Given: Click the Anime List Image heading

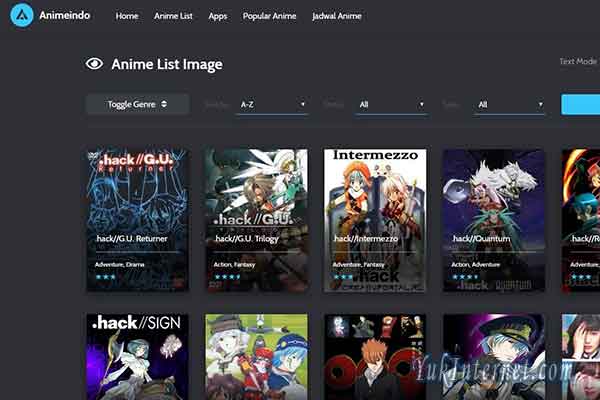Looking at the screenshot, I should pyautogui.click(x=167, y=64).
